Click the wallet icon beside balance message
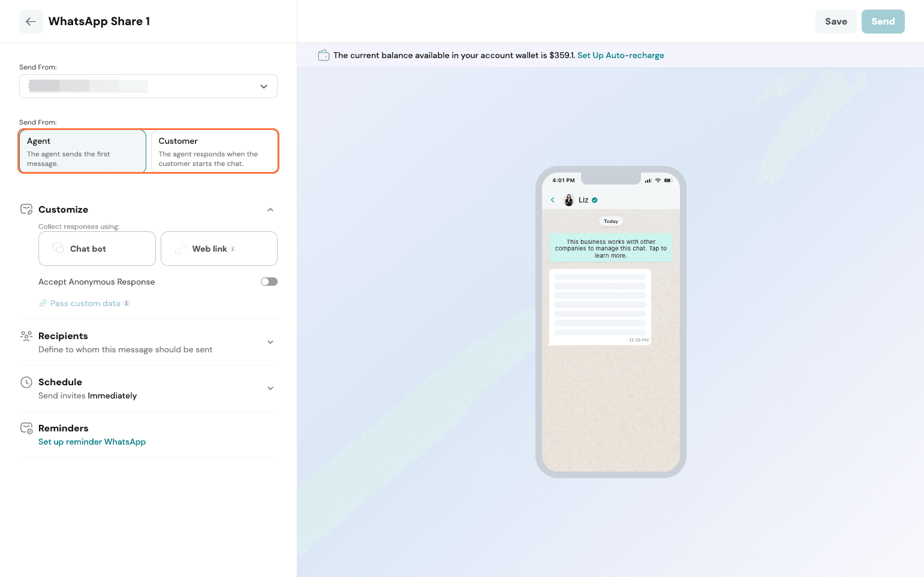Image resolution: width=924 pixels, height=577 pixels. pos(323,55)
